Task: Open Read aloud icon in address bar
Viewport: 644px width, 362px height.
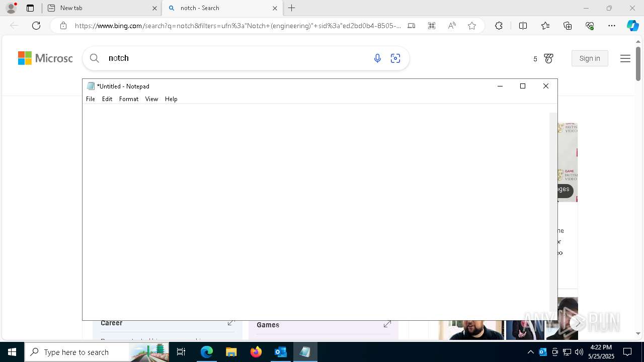Action: click(452, 26)
